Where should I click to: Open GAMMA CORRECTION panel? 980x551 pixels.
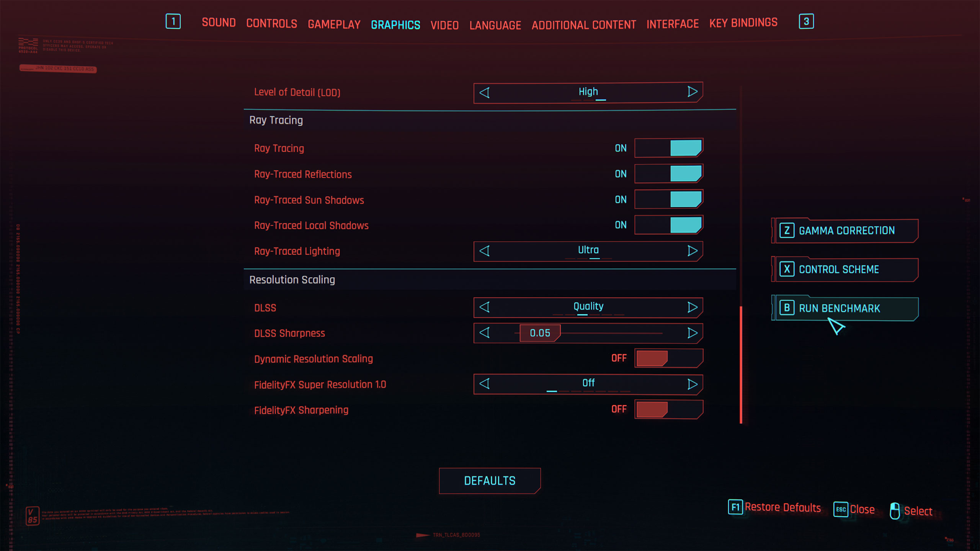(x=845, y=230)
